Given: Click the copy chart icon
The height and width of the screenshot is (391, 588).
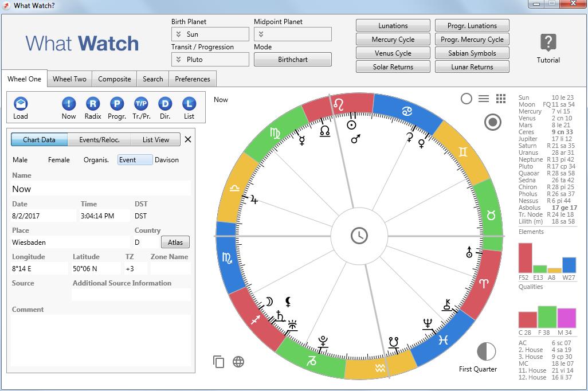Looking at the screenshot, I should point(218,362).
